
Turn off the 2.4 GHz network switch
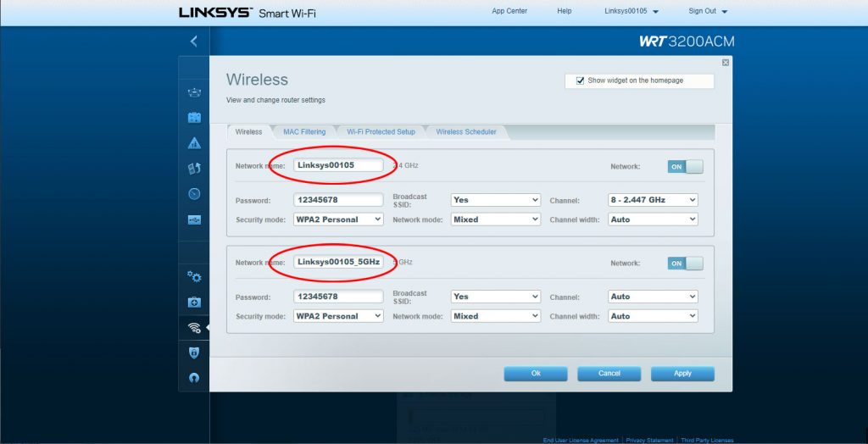pos(685,167)
